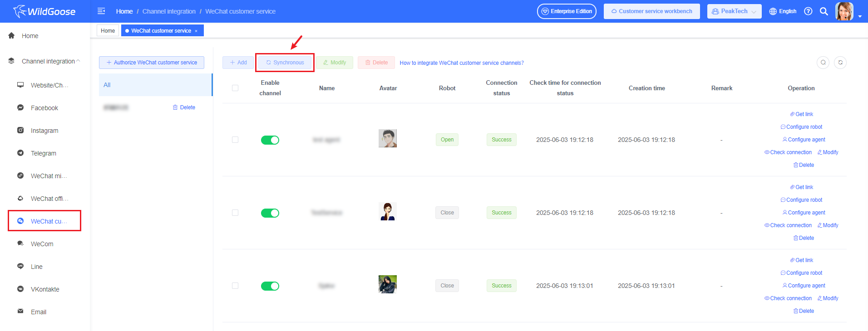
Task: Close the WeChat customer service tab
Action: point(196,31)
